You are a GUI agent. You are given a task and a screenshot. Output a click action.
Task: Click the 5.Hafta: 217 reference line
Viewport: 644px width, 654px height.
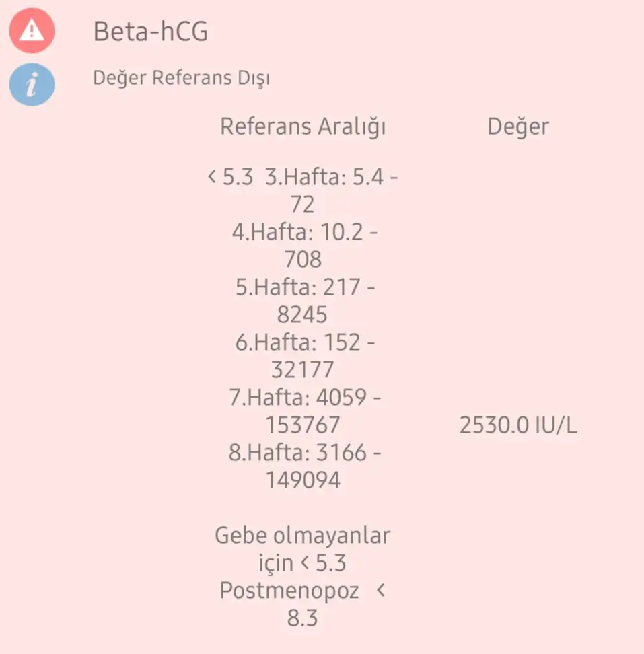tap(306, 287)
